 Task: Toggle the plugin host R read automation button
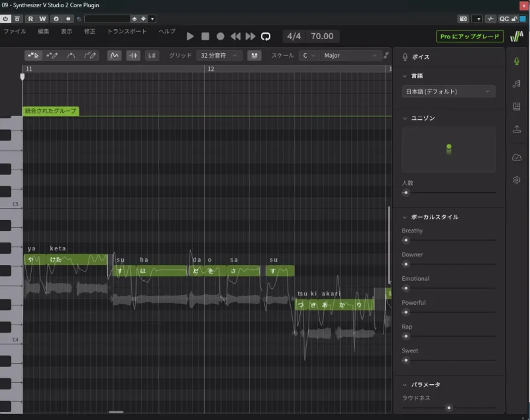(x=30, y=19)
